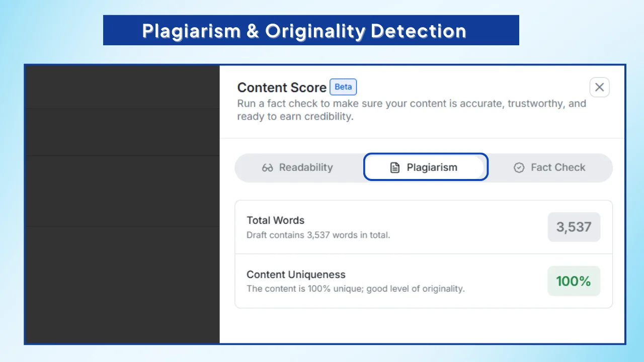This screenshot has width=644, height=362.
Task: Open the Content Uniqueness result card
Action: (x=424, y=281)
